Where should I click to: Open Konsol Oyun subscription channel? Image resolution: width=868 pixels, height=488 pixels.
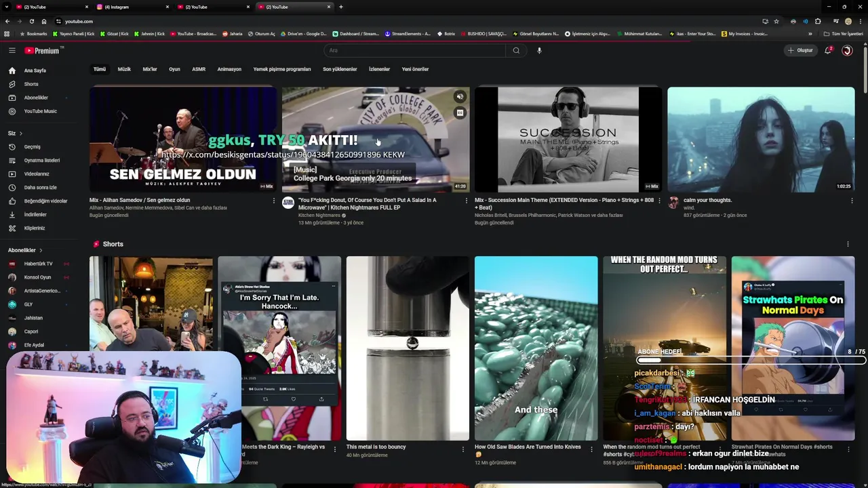(x=37, y=277)
